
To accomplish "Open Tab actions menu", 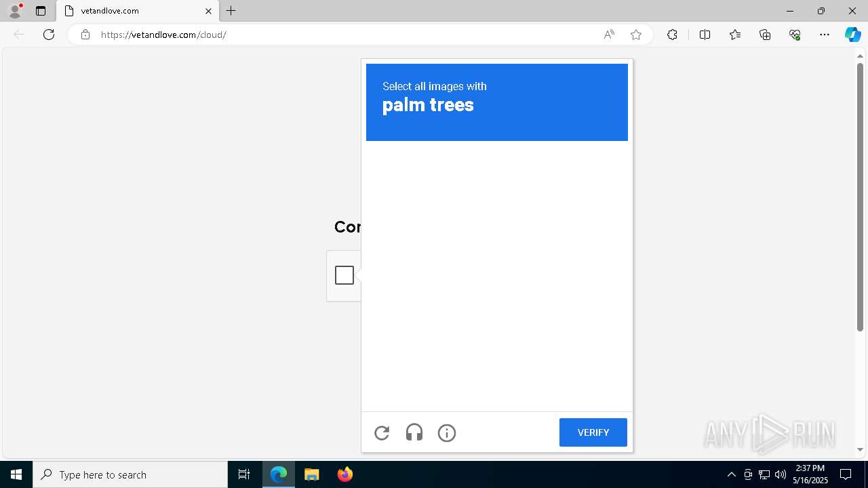I will 41,11.
